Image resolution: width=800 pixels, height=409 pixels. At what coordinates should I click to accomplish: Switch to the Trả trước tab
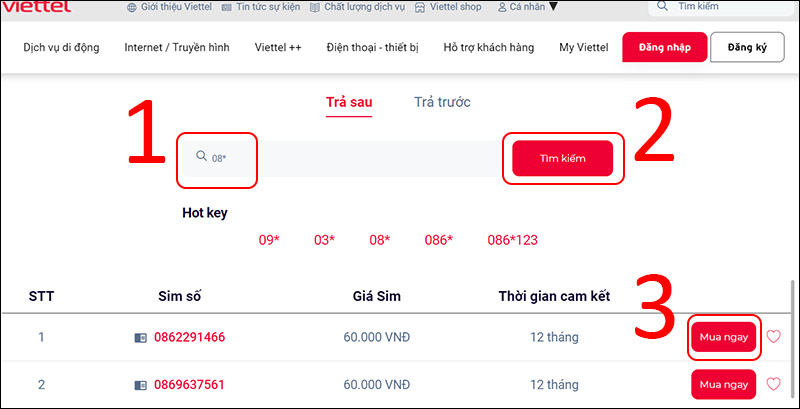pos(442,102)
